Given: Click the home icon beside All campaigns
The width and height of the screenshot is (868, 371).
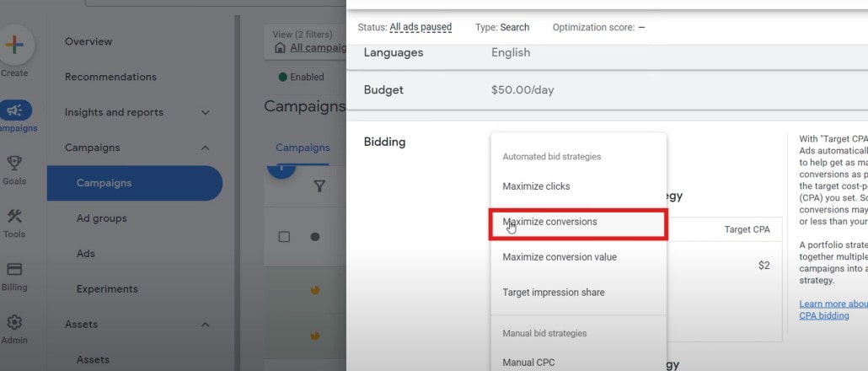Looking at the screenshot, I should click(281, 47).
